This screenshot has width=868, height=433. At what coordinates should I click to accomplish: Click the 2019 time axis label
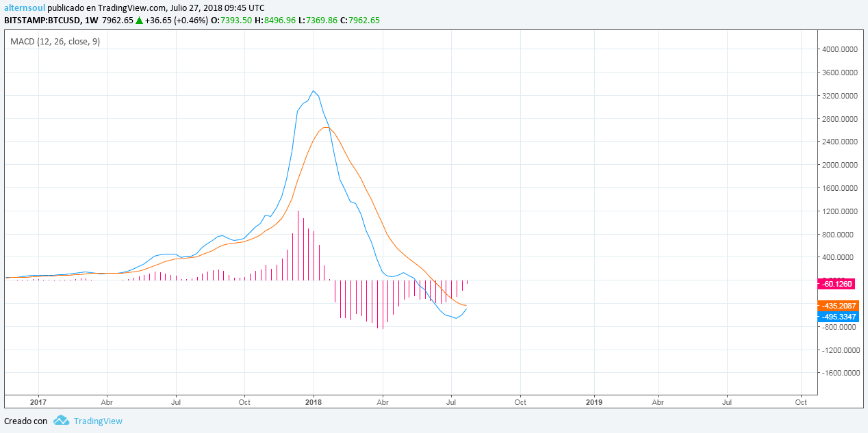coord(594,403)
